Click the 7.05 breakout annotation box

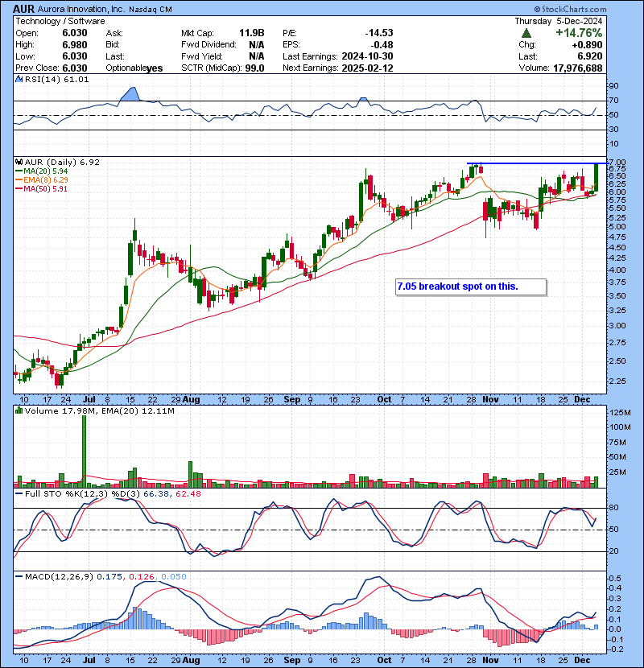(x=470, y=287)
